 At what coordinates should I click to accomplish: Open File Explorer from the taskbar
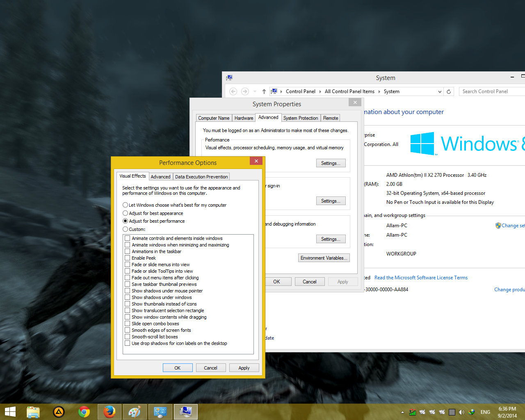[x=33, y=411]
